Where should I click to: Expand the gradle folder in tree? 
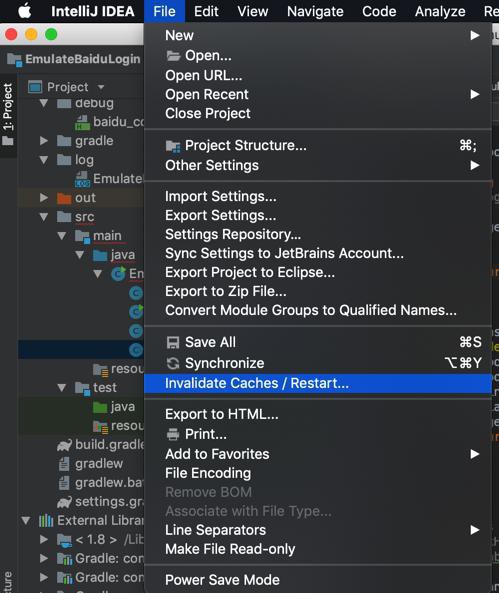pyautogui.click(x=44, y=141)
